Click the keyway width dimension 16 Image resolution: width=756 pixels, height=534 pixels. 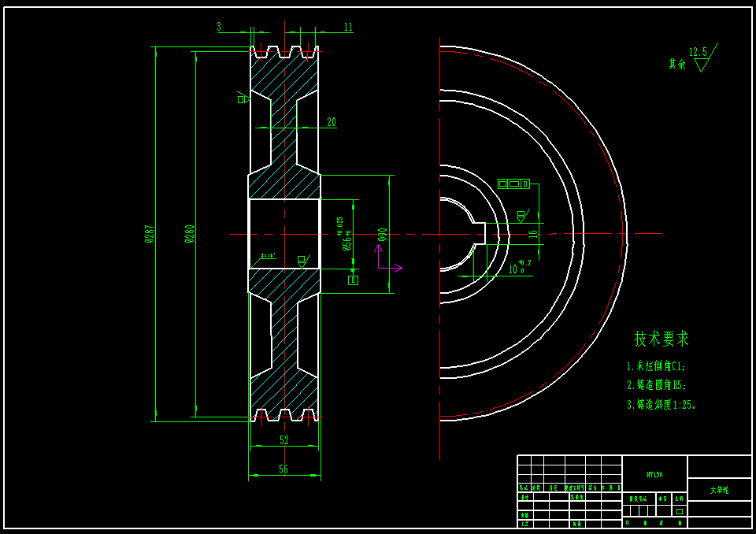[533, 234]
